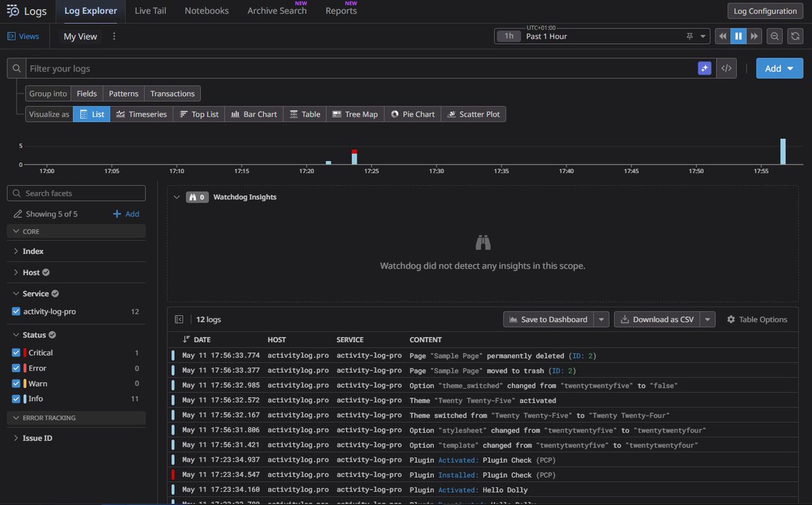Add a new facet with plus Add
This screenshot has height=505, width=812.
point(127,214)
